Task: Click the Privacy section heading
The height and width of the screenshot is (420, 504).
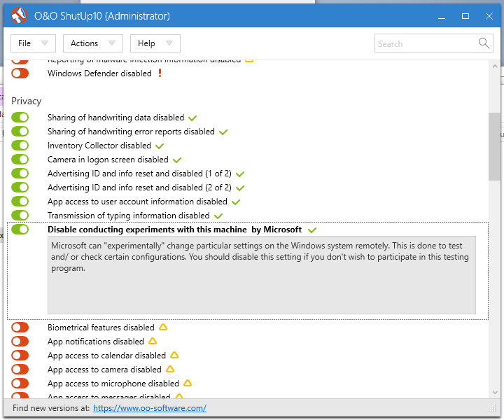Action: pos(27,101)
